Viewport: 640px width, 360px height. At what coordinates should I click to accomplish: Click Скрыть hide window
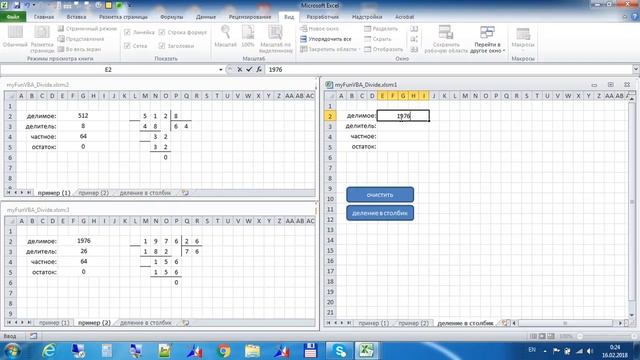[378, 39]
